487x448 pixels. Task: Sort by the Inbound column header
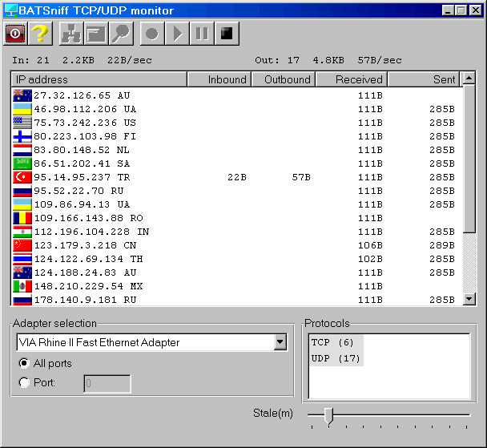[219, 79]
